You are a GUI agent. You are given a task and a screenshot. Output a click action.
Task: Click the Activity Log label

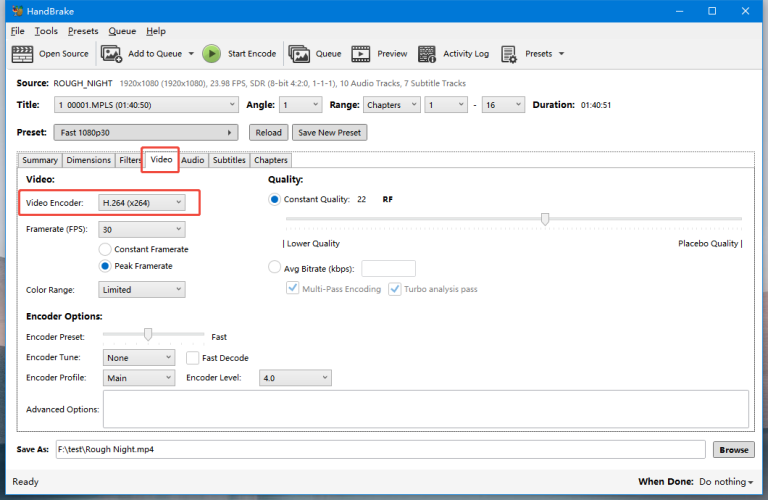click(x=466, y=54)
